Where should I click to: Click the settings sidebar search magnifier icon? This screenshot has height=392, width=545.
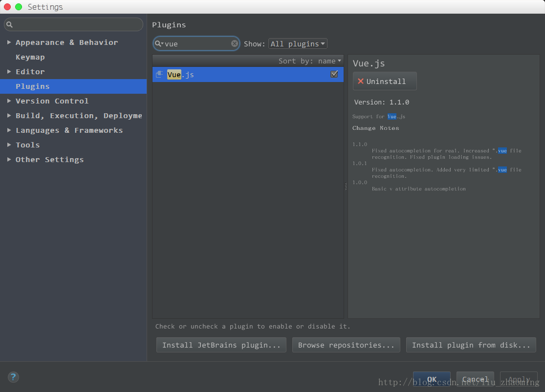[x=10, y=24]
